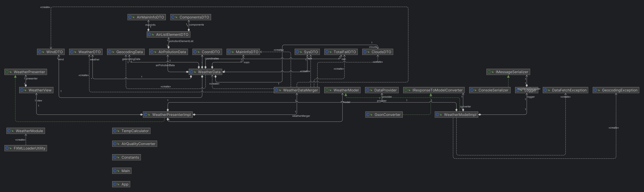Viewport: 644px width, 192px height.
Task: Click the WeatherPresenter interface icon
Action: click(7, 72)
